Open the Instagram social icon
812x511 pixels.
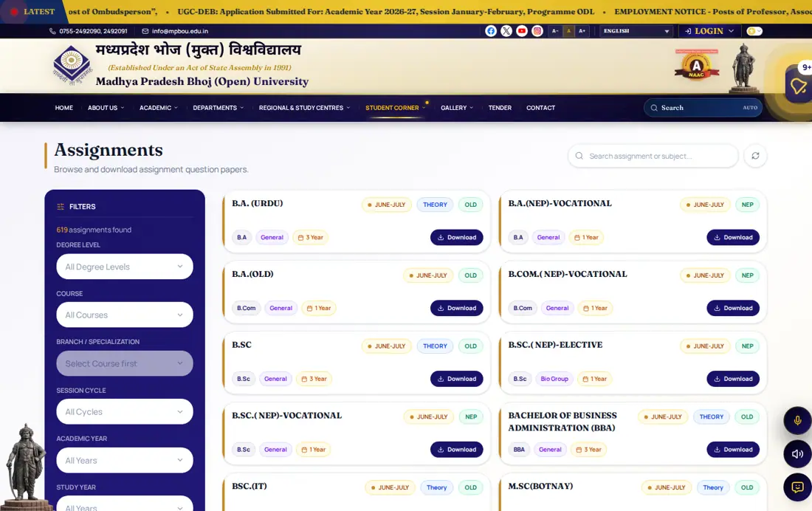(x=537, y=31)
